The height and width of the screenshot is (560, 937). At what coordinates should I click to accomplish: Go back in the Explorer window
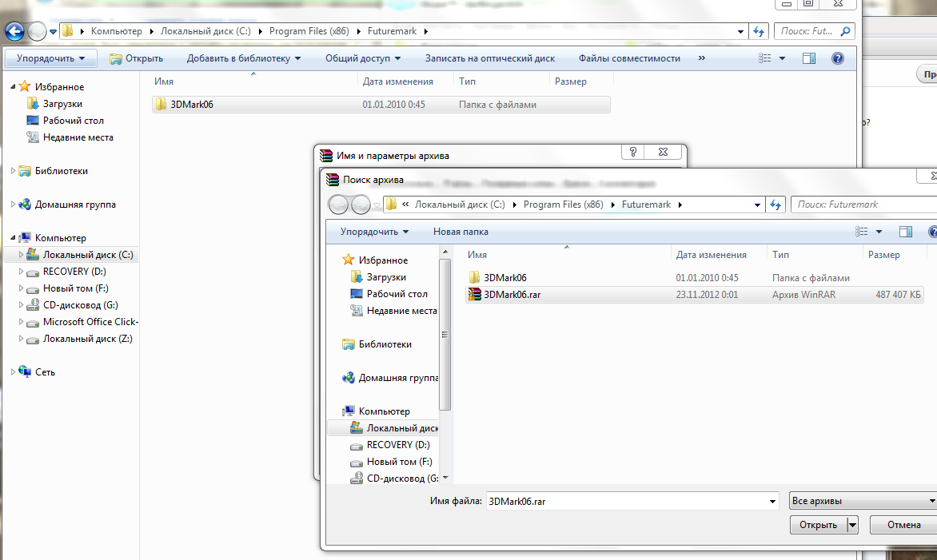tap(15, 31)
